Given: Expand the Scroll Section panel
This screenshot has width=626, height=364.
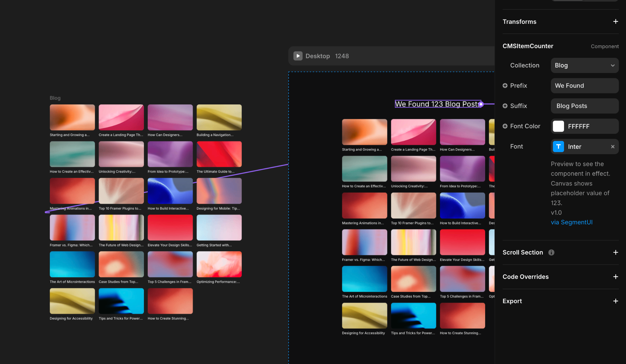Looking at the screenshot, I should (x=615, y=252).
